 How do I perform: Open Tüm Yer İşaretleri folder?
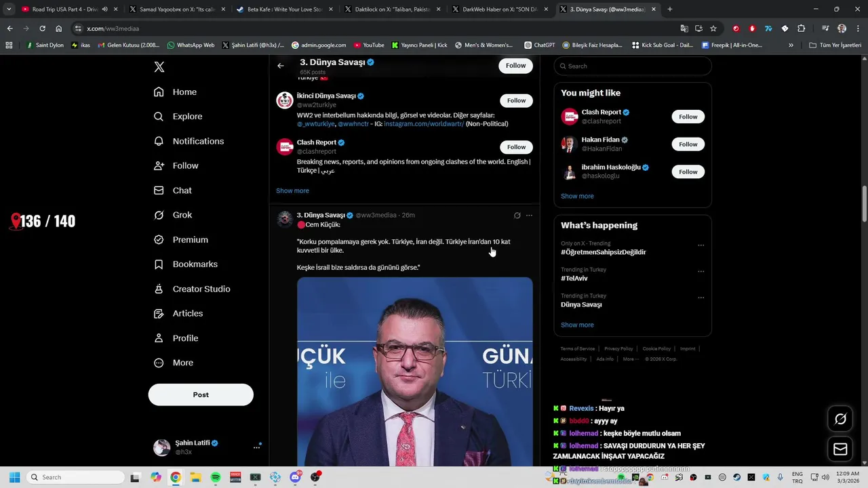[x=835, y=45]
